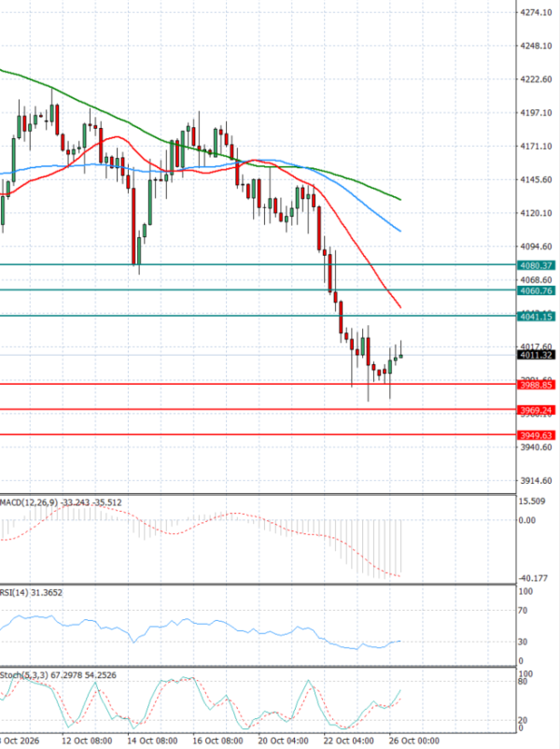Click the 4060.76 resistance level label
The image size is (560, 749).
pyautogui.click(x=536, y=290)
